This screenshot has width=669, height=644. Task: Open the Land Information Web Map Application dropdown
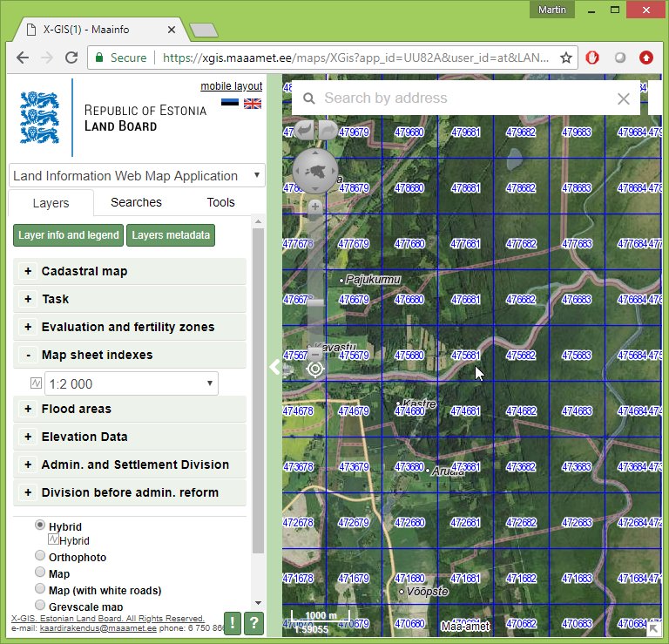coord(137,175)
